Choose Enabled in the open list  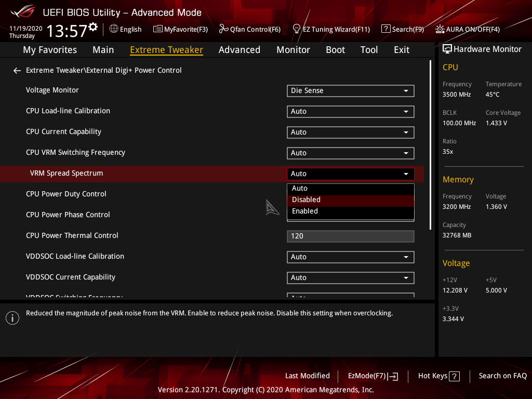pyautogui.click(x=351, y=211)
